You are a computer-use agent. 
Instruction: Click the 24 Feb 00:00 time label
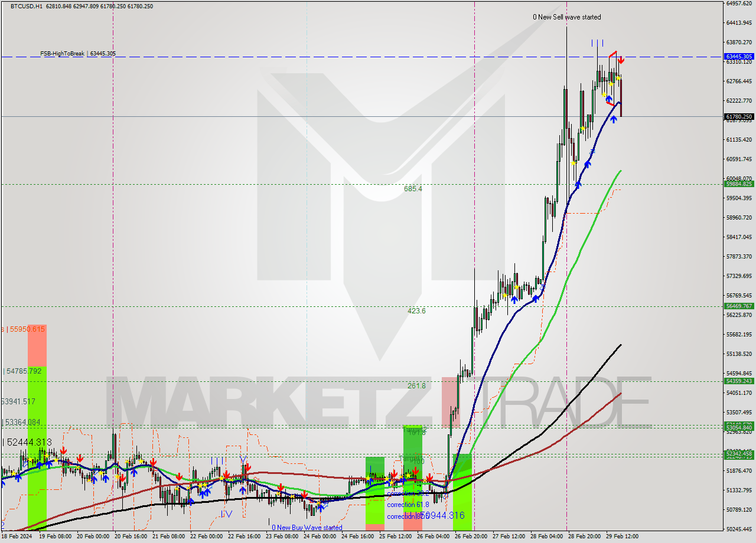[x=320, y=537]
